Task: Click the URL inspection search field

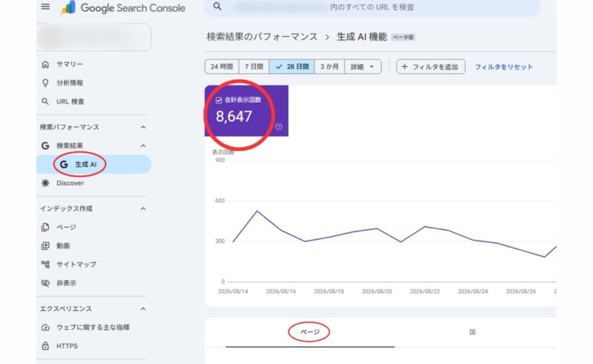Action: [372, 8]
